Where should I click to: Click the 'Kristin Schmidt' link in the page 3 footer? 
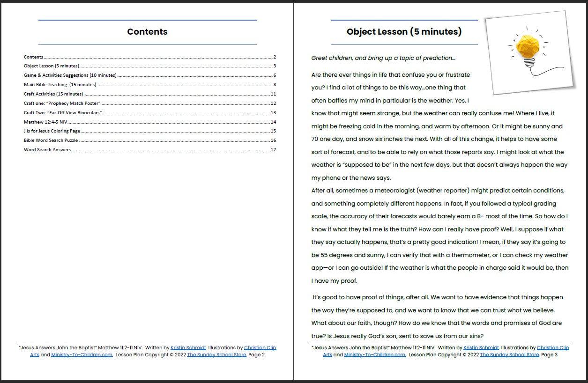click(x=481, y=348)
